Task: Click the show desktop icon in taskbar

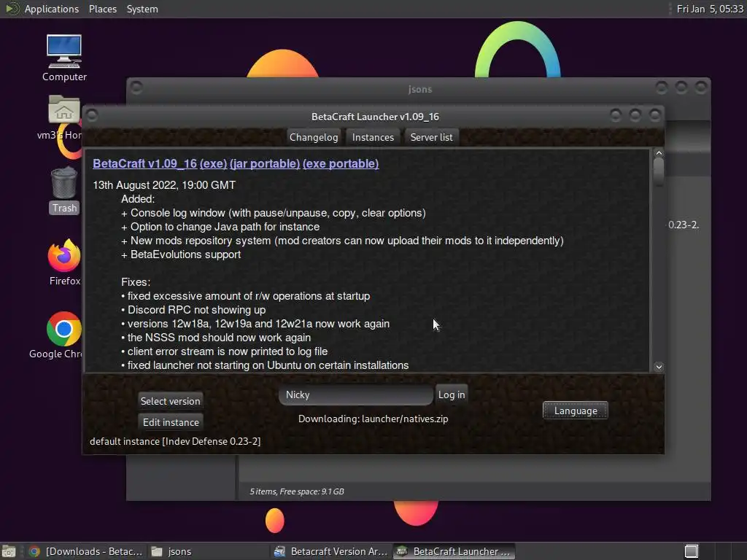Action: point(9,551)
